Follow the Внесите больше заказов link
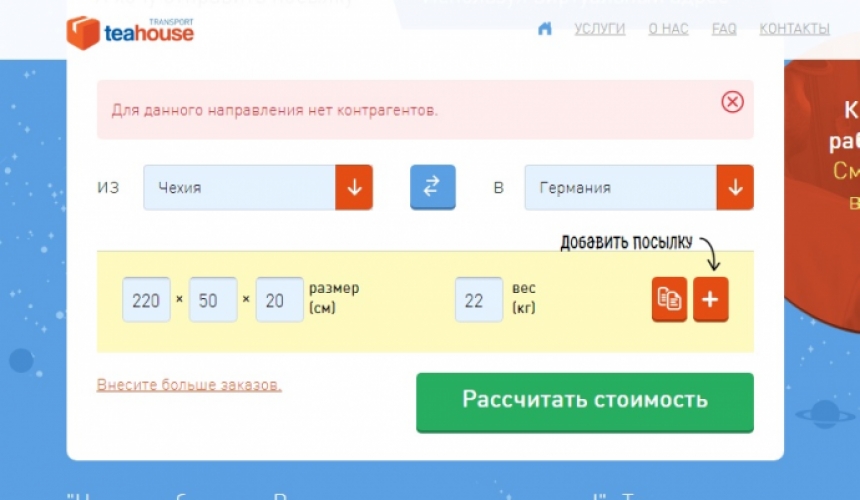This screenshot has width=860, height=500. click(x=189, y=384)
